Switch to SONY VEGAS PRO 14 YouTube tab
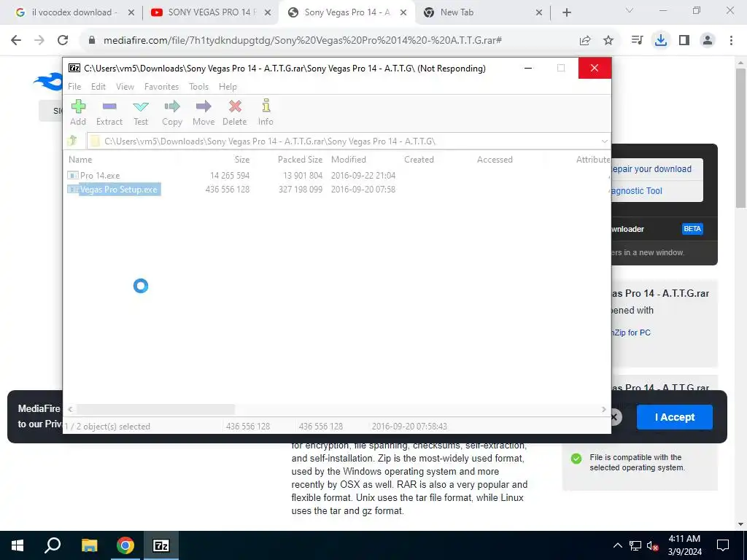 click(209, 12)
